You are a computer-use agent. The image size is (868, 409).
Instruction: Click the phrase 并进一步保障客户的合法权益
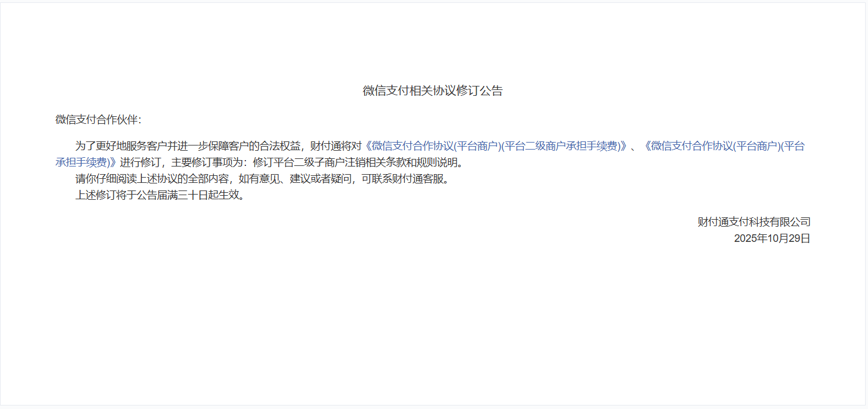point(234,146)
